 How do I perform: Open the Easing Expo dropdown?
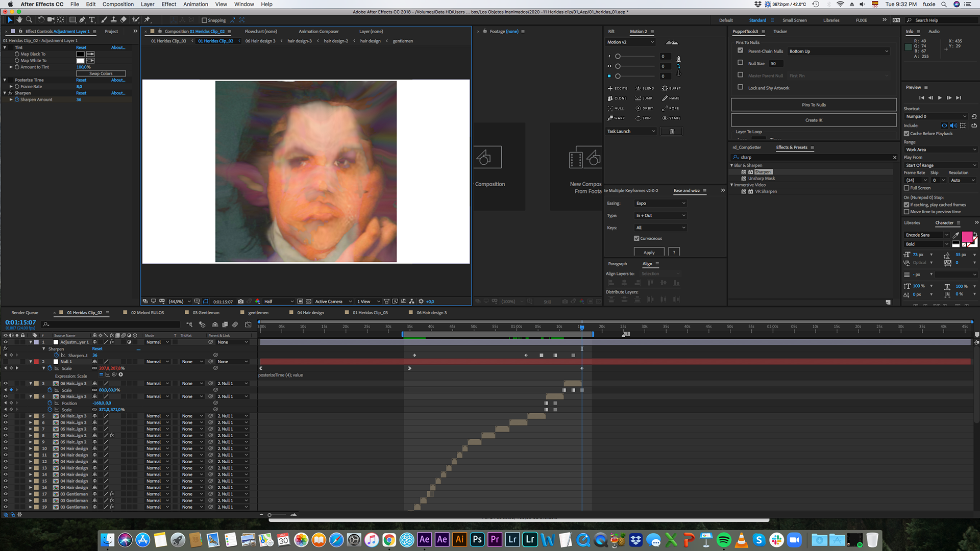pyautogui.click(x=661, y=204)
